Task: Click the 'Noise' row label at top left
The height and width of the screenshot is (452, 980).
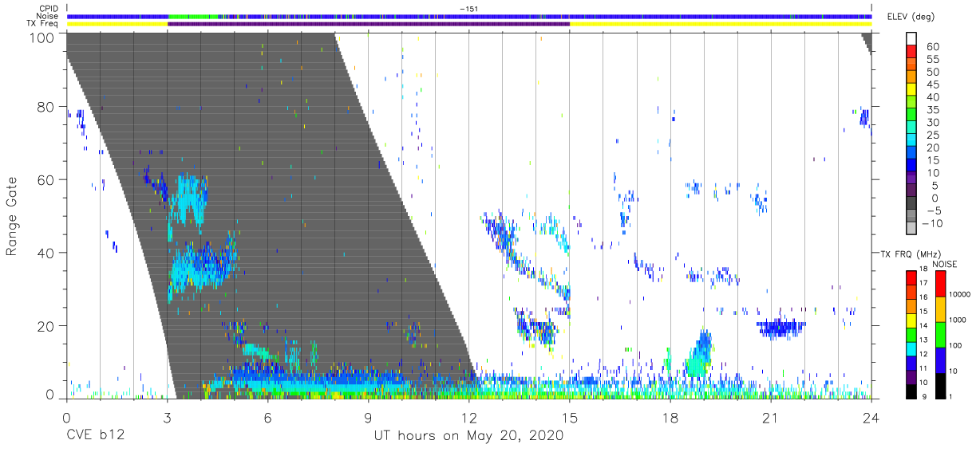Action: (48, 16)
